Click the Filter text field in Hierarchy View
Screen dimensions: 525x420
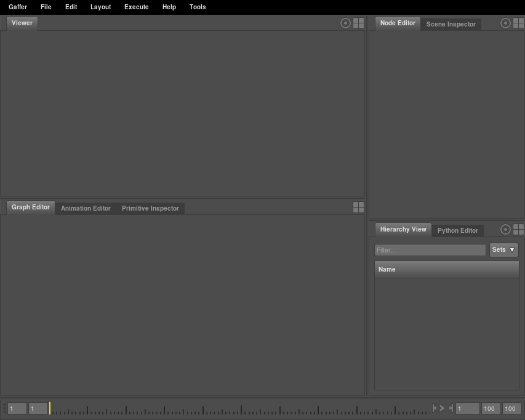pyautogui.click(x=430, y=251)
